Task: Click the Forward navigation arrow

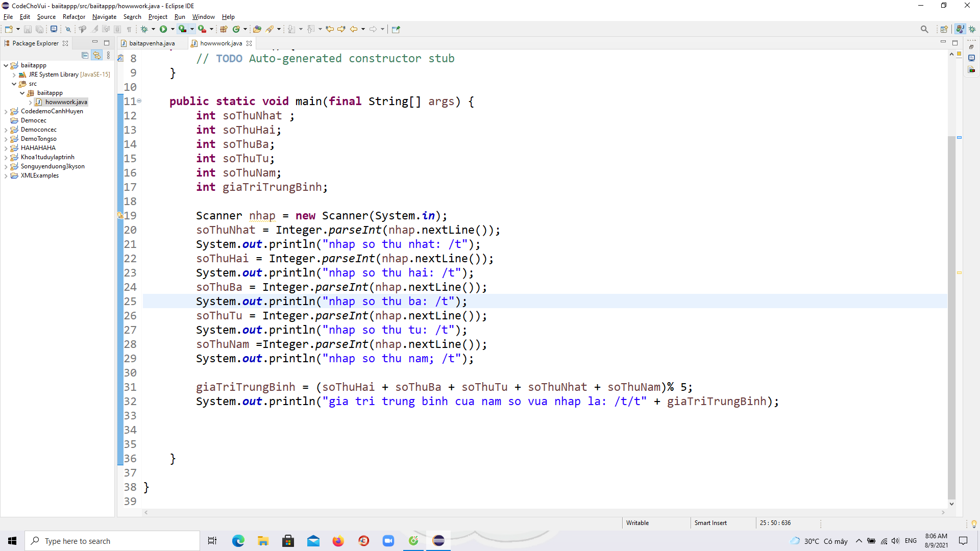Action: click(x=373, y=29)
